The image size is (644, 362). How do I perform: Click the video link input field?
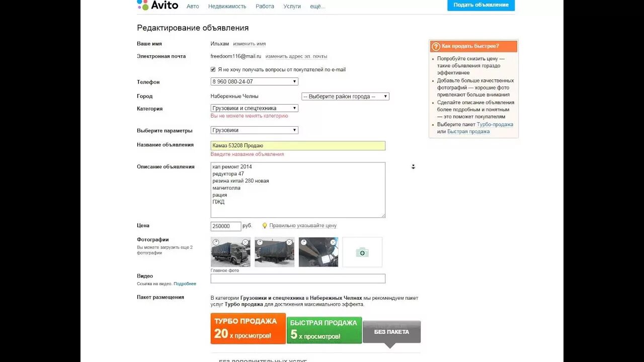click(x=298, y=279)
